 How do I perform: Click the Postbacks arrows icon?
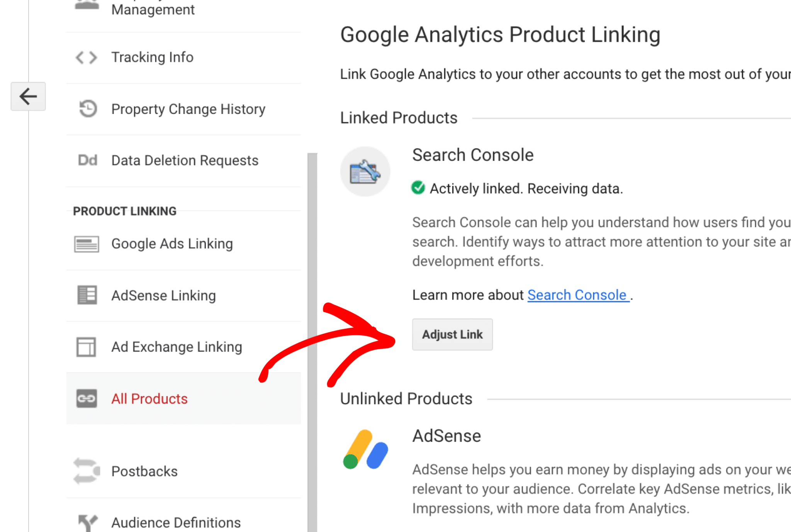(x=87, y=471)
